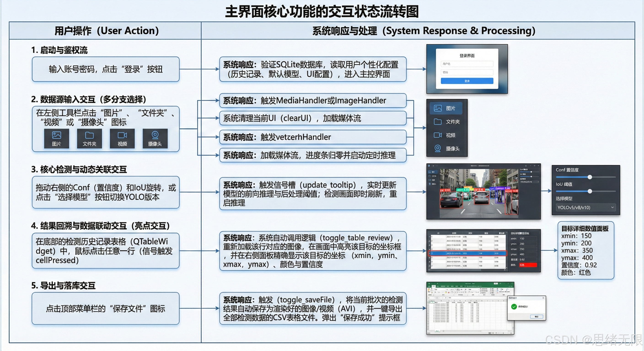Click the 摄像头 webcam icon tile
The image size is (644, 351).
click(x=155, y=139)
